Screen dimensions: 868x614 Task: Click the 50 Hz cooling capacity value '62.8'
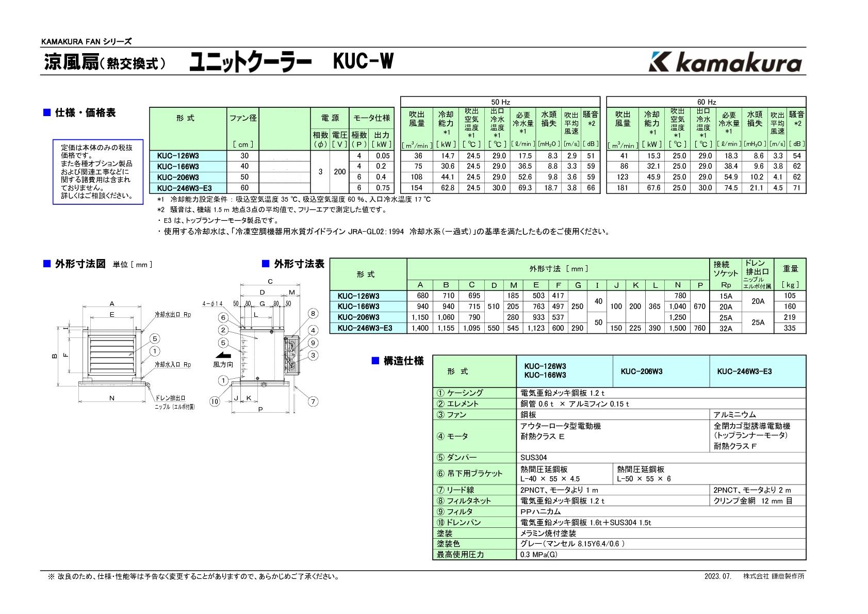coord(447,188)
